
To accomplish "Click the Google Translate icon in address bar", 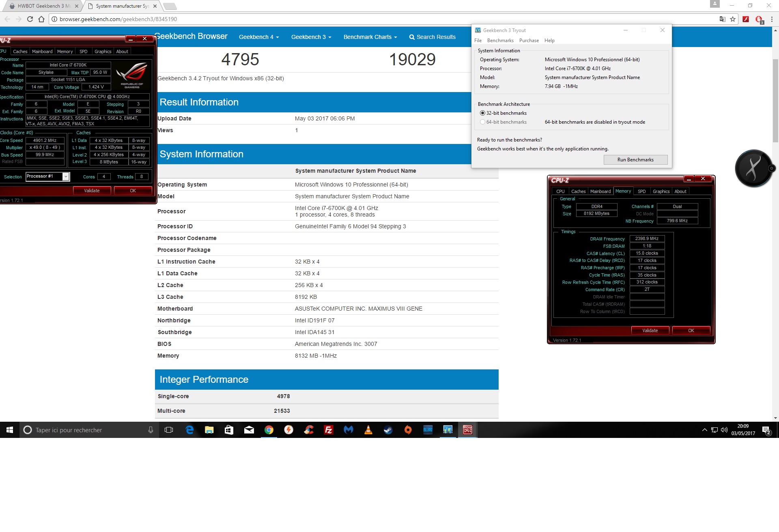I will [x=723, y=19].
